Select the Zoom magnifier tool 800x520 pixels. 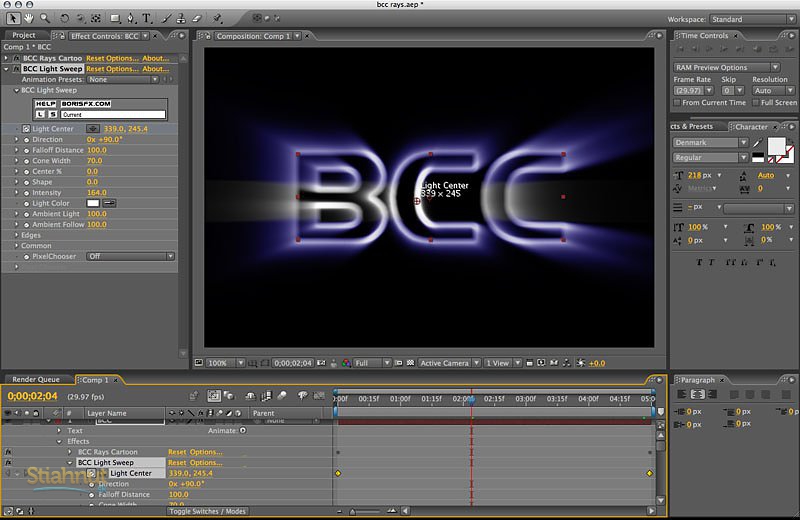pyautogui.click(x=45, y=18)
